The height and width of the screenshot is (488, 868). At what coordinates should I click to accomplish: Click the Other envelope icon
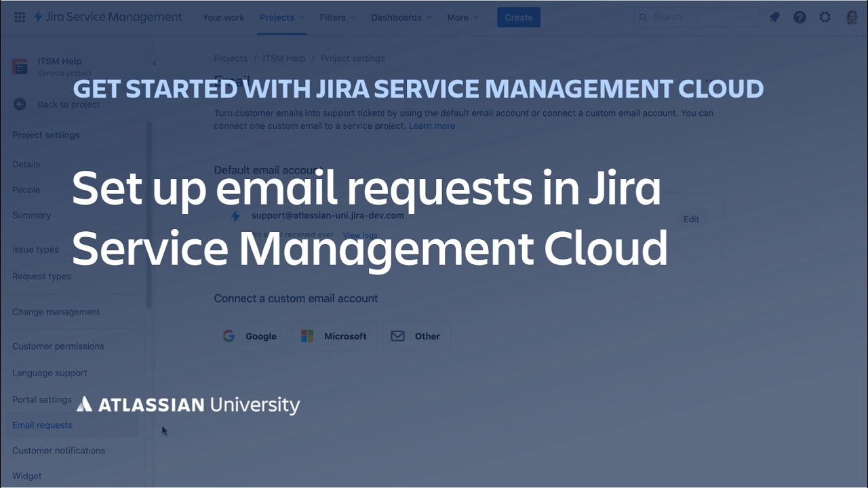pyautogui.click(x=397, y=336)
